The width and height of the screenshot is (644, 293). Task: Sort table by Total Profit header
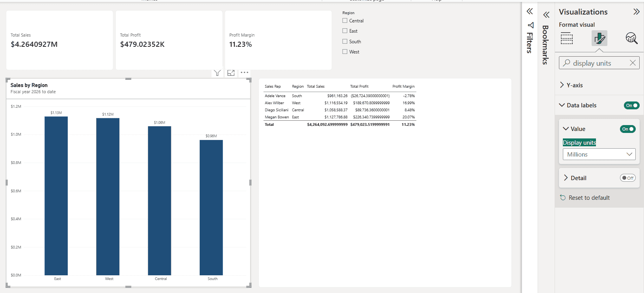[359, 87]
